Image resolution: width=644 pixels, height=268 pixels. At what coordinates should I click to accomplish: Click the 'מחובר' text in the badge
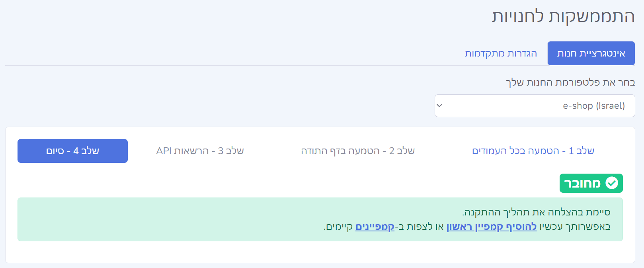click(x=582, y=183)
